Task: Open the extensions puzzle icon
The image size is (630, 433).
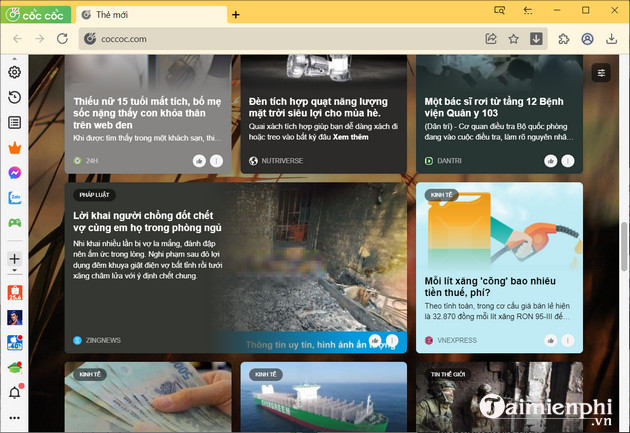Action: 563,39
